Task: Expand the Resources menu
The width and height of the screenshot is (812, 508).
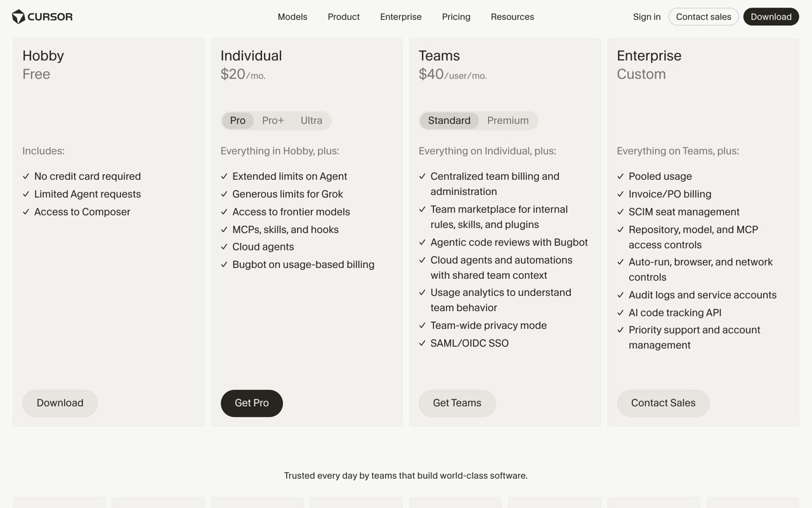Action: 513,17
